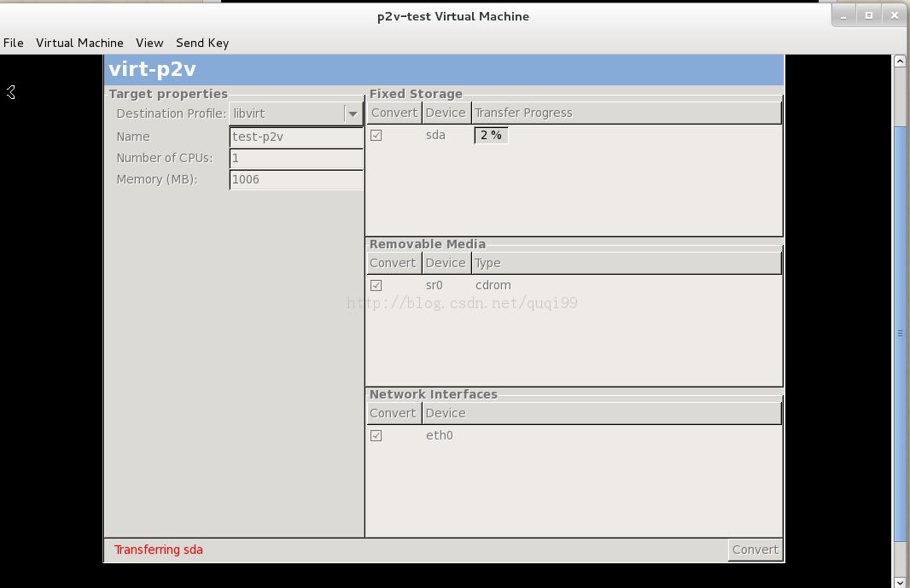
Task: Toggle the eth0 convert checkbox
Action: click(x=376, y=435)
